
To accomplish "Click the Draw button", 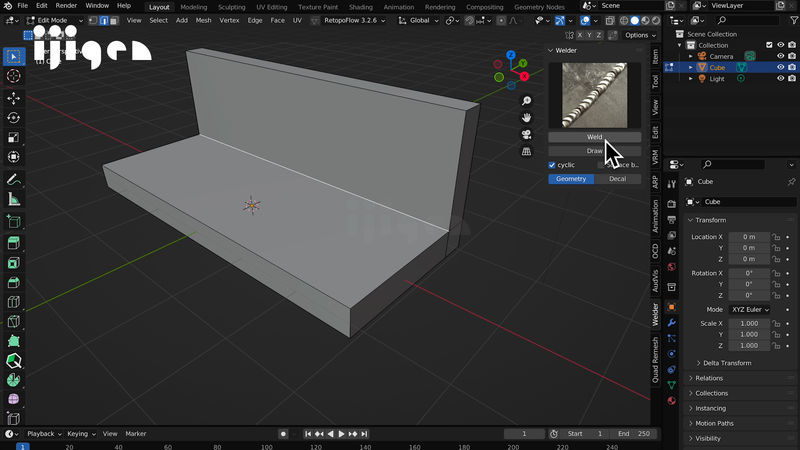I will 594,151.
